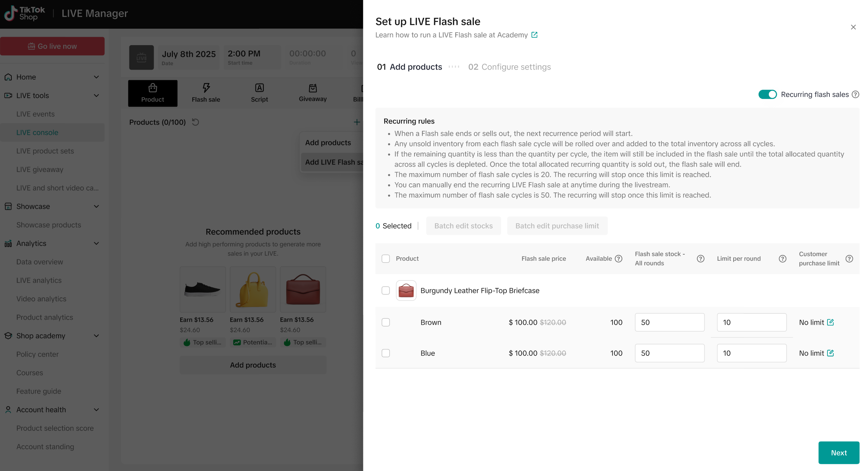Open LIVE giveaway in sidebar

click(x=40, y=169)
